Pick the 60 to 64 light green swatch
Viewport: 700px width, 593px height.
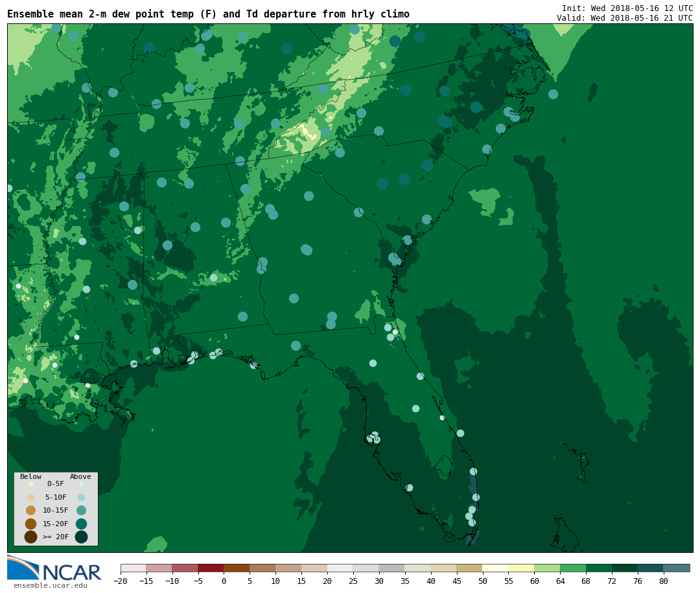point(547,568)
